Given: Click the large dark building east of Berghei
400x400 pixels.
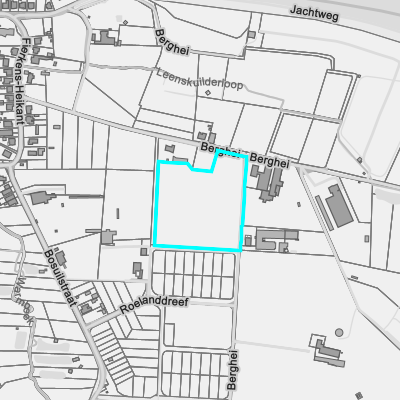Looking at the screenshot, I should pos(339,206).
